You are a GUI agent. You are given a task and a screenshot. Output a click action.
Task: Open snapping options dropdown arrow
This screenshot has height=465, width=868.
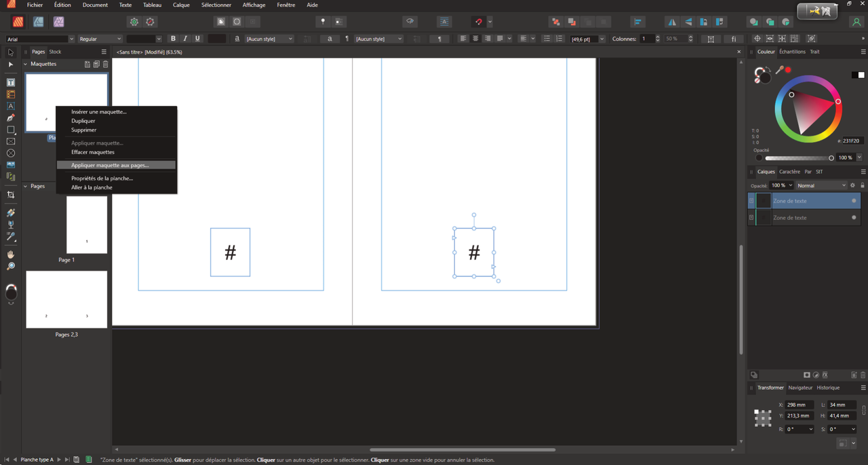click(490, 22)
